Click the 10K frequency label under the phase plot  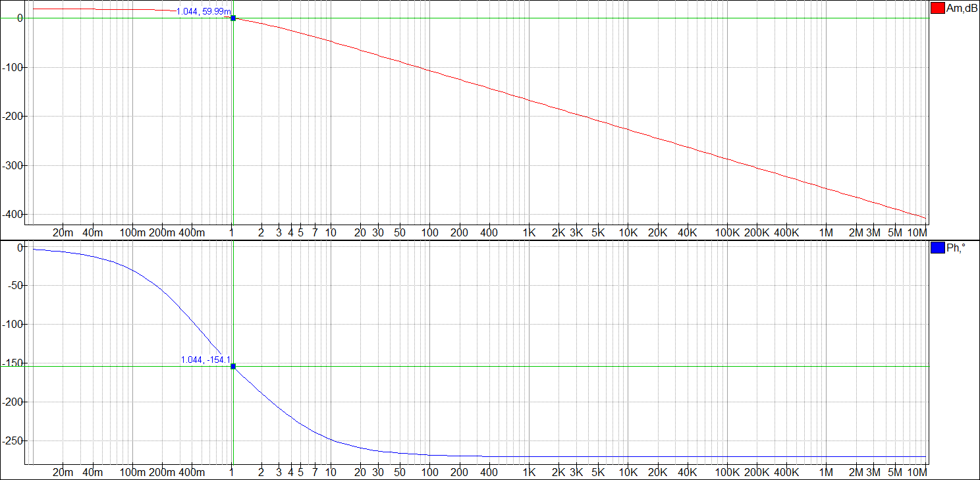(628, 473)
